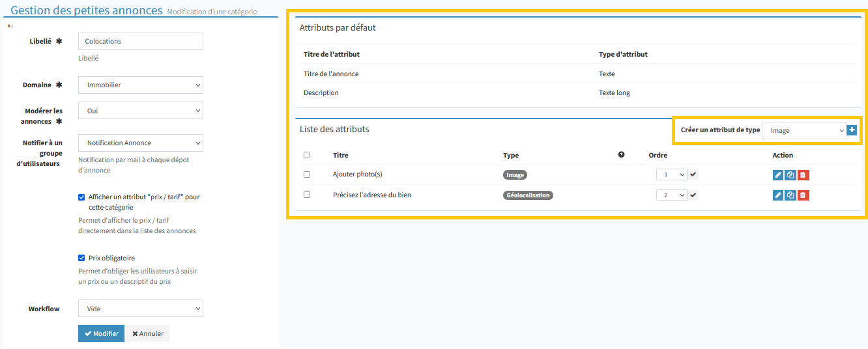The width and height of the screenshot is (868, 349).
Task: Check the box for 'Précisez l'adresse du bien' row
Action: tap(307, 195)
